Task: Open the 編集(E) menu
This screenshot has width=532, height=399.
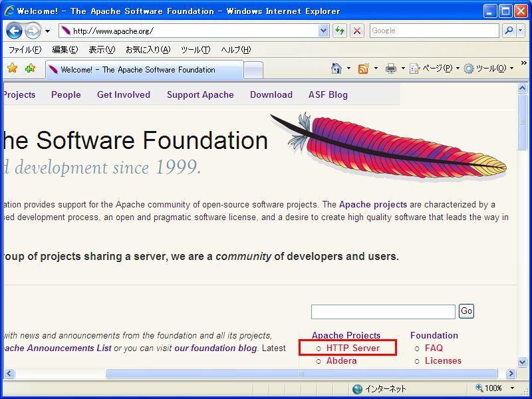Action: (x=65, y=50)
